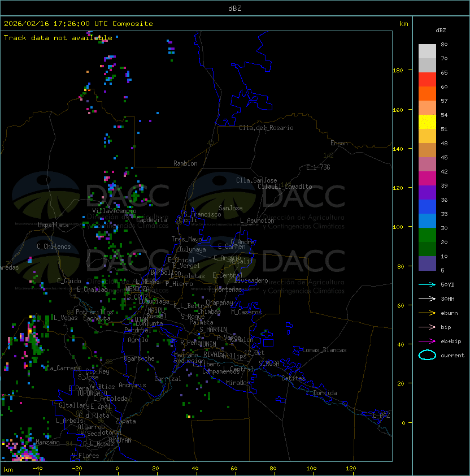Select the Clla.del_Rosario map label
The height and width of the screenshot is (476, 470).
point(266,128)
